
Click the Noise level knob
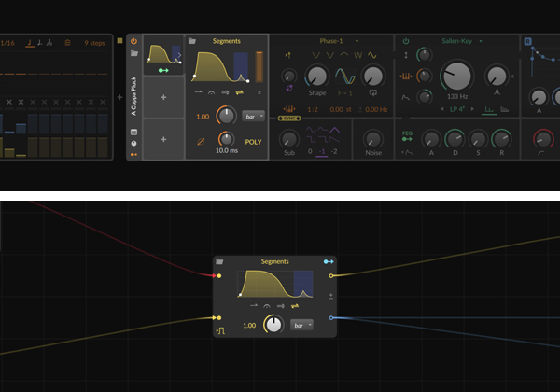point(373,139)
